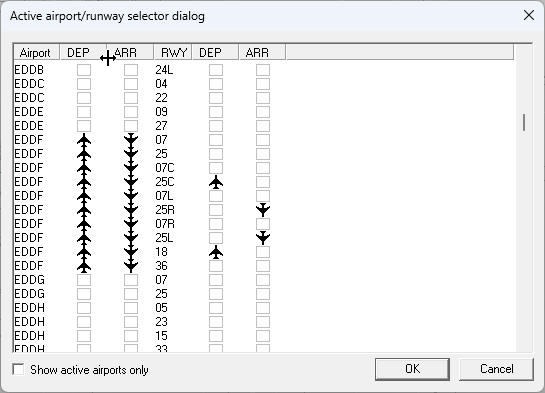Check airport ARR box for EDDC 04 row
Viewport: 545px width, 393px height.
pyautogui.click(x=131, y=84)
